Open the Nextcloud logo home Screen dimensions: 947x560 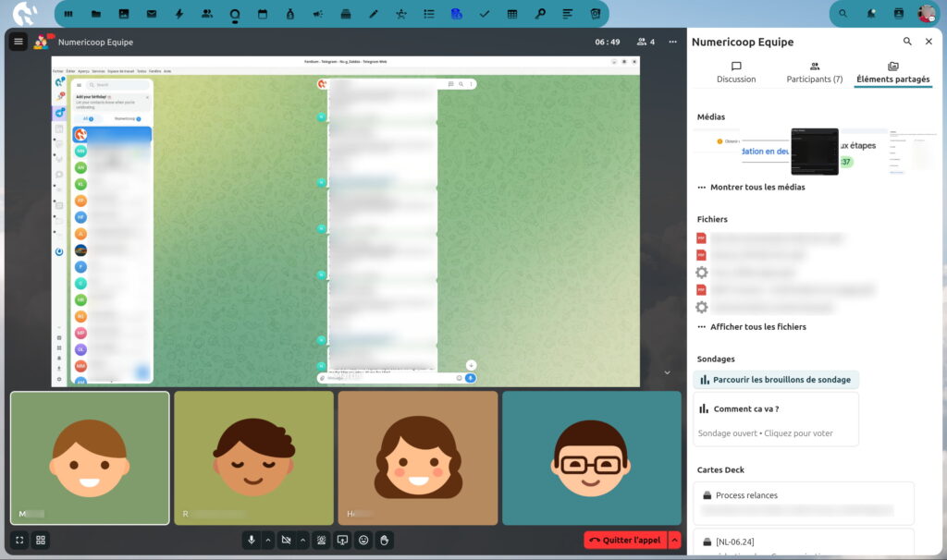coord(25,13)
